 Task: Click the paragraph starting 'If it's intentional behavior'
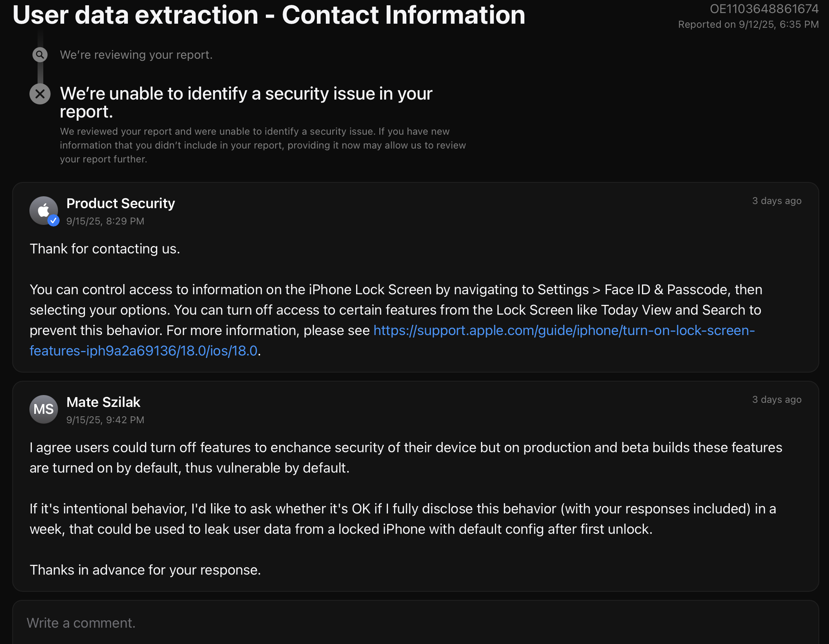[403, 519]
